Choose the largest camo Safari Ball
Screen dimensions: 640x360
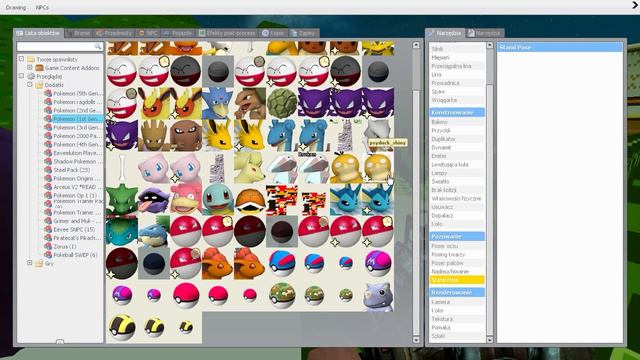coord(282,296)
